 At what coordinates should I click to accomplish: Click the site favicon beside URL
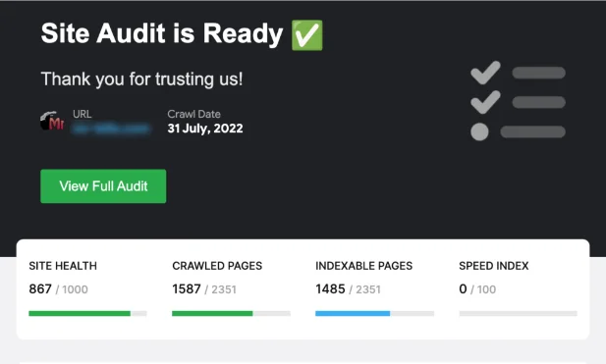[52, 122]
